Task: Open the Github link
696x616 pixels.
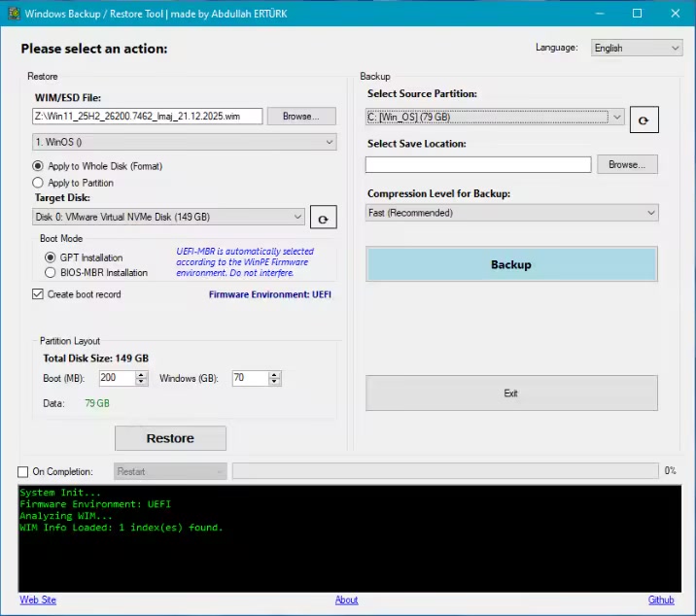Action: [x=661, y=600]
